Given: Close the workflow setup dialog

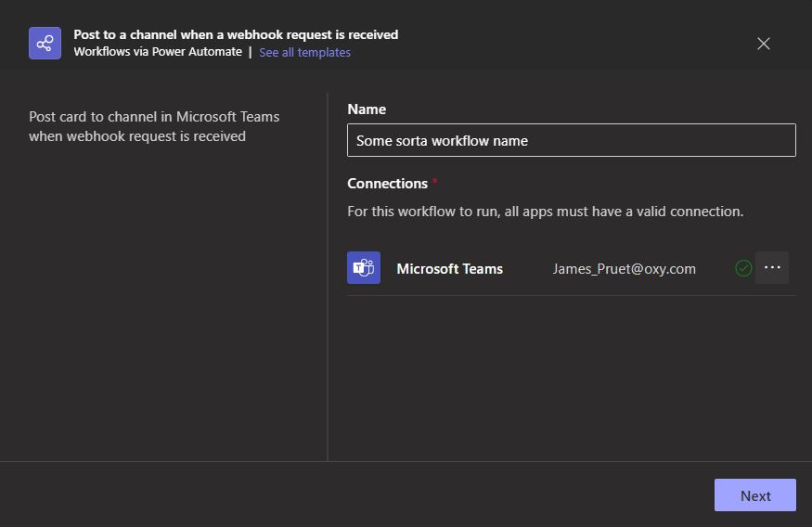Looking at the screenshot, I should [764, 44].
